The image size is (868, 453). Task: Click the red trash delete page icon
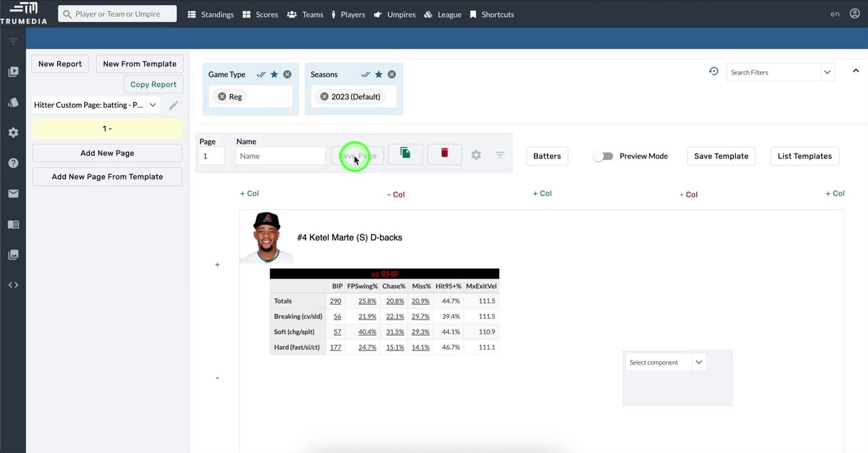click(444, 154)
